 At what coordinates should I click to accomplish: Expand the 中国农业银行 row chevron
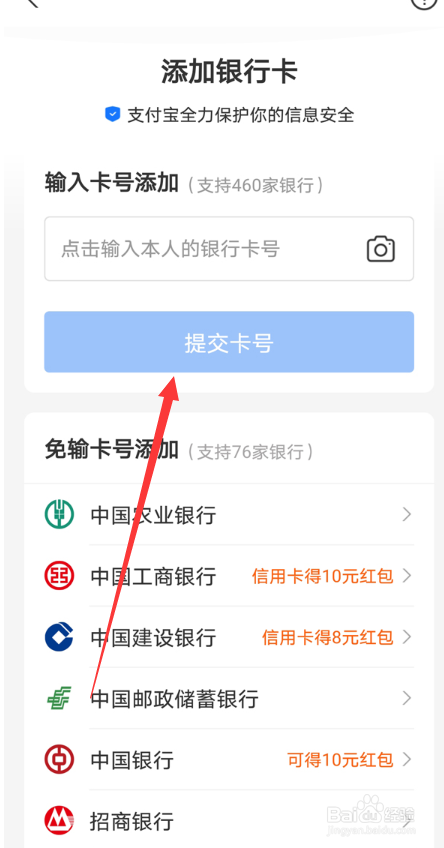click(407, 514)
